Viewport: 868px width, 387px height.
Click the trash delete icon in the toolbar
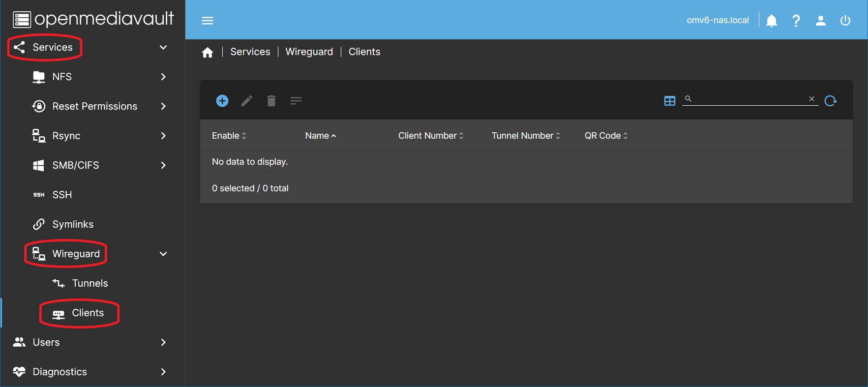(271, 101)
